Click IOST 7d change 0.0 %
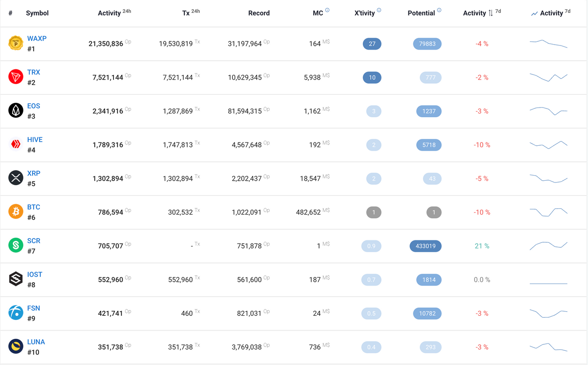The height and width of the screenshot is (365, 588). (482, 279)
